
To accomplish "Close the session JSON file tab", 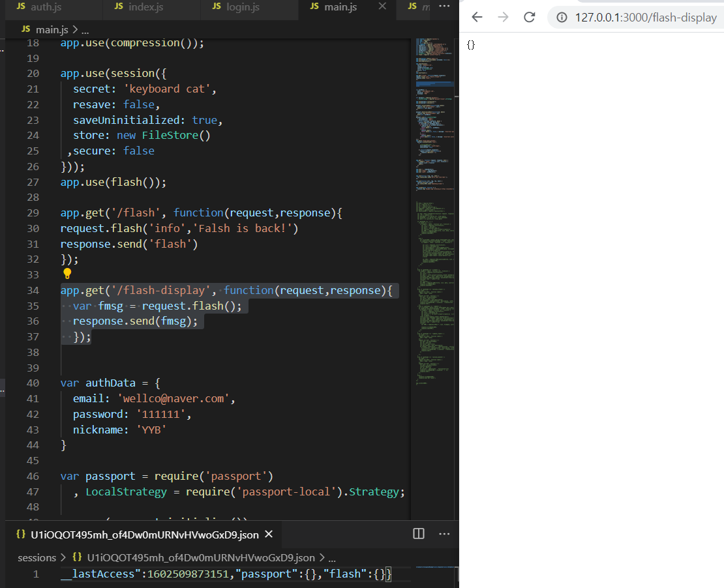I will pyautogui.click(x=268, y=534).
